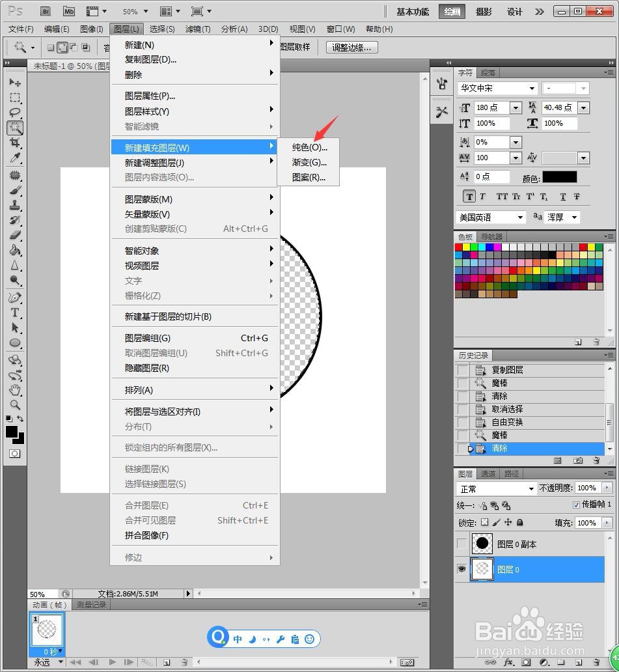This screenshot has width=619, height=672.
Task: Switch to the 摄影 workspace
Action: coord(484,12)
